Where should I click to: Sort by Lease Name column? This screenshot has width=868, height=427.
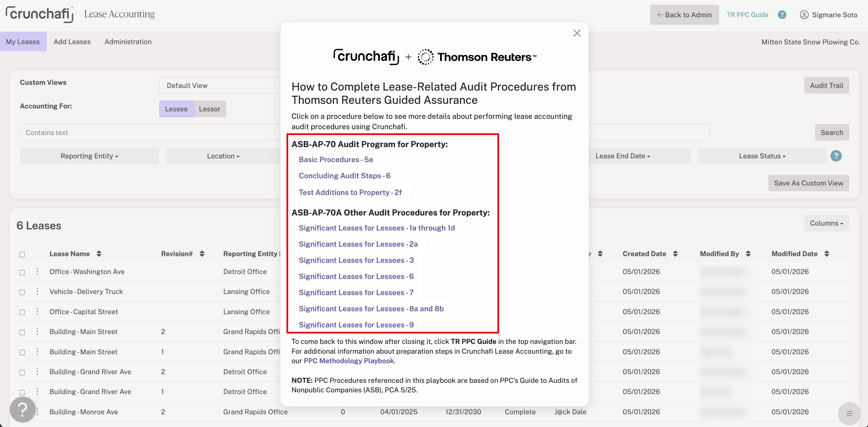(99, 254)
